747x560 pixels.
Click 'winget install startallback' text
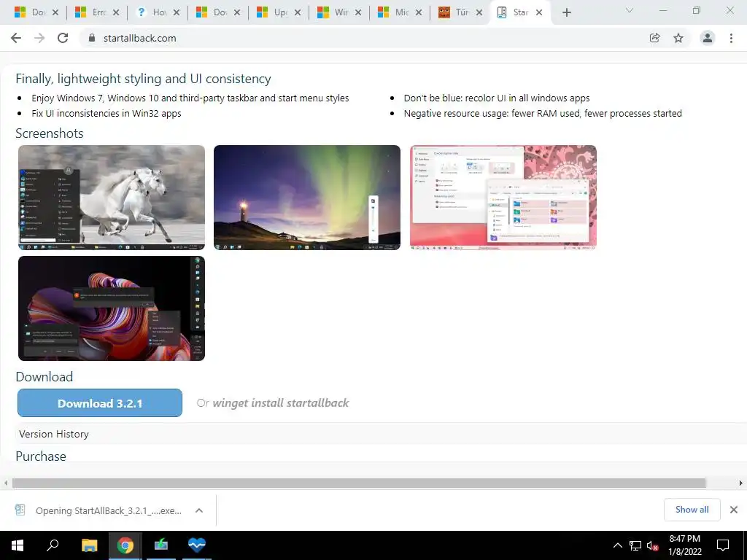pos(281,402)
